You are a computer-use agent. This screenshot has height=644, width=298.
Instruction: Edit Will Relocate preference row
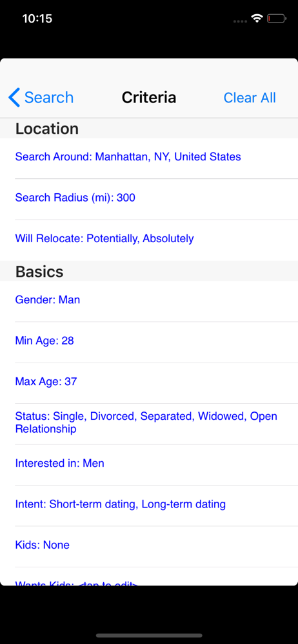[149, 240]
